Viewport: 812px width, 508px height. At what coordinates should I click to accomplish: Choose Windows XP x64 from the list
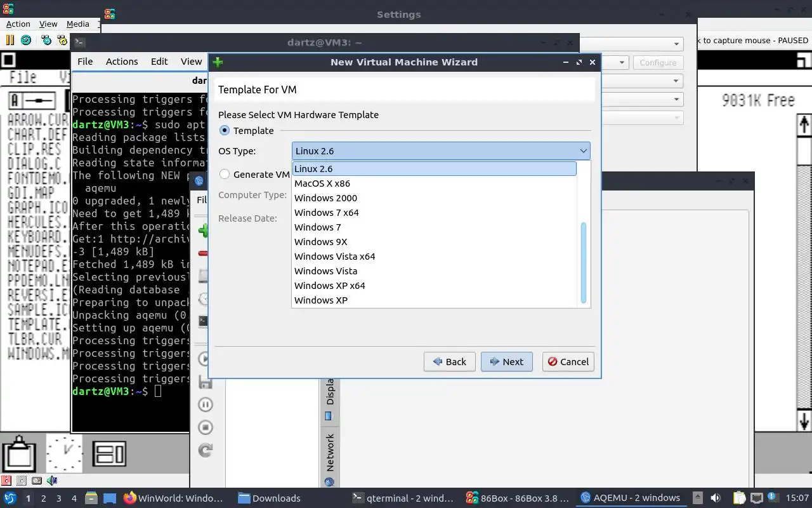coord(435,286)
